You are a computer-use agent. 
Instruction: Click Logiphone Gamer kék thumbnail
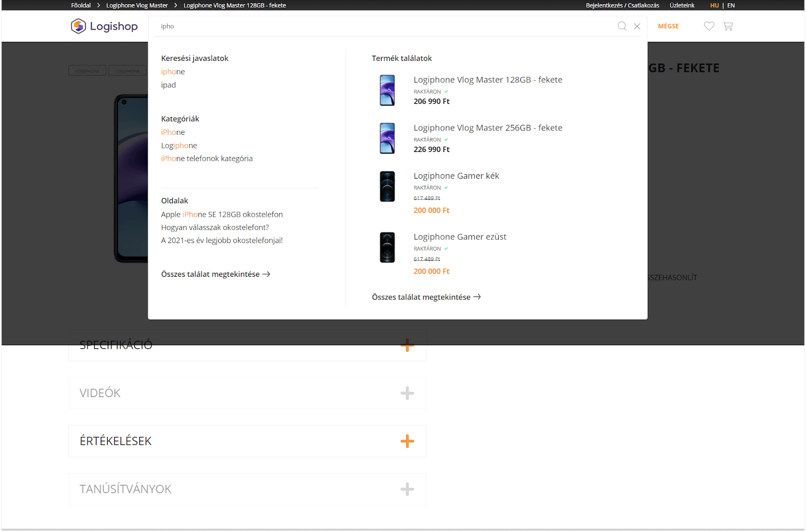(x=387, y=186)
